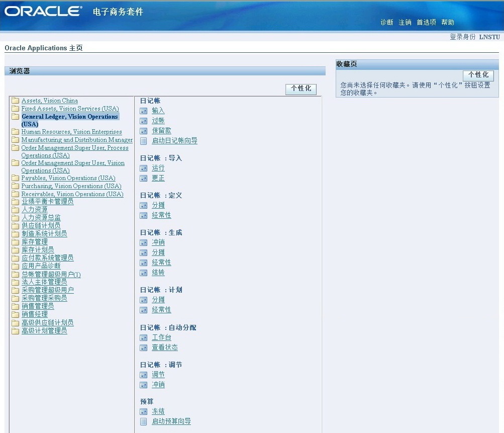Click the folder icon for Assets, Vision China
The image size is (504, 433).
[15, 101]
